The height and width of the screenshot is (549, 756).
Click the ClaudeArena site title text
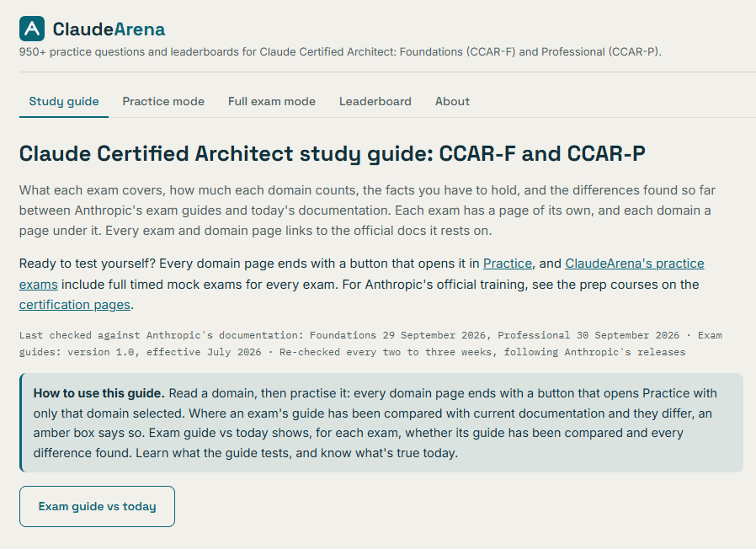point(109,29)
